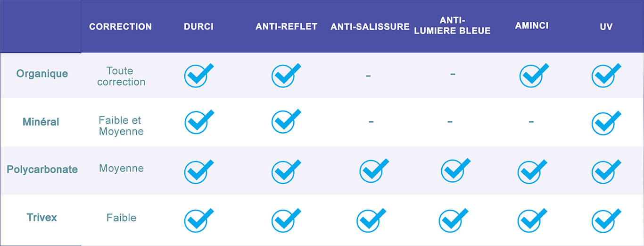Click the Trivex UV checkmark icon

(606, 221)
